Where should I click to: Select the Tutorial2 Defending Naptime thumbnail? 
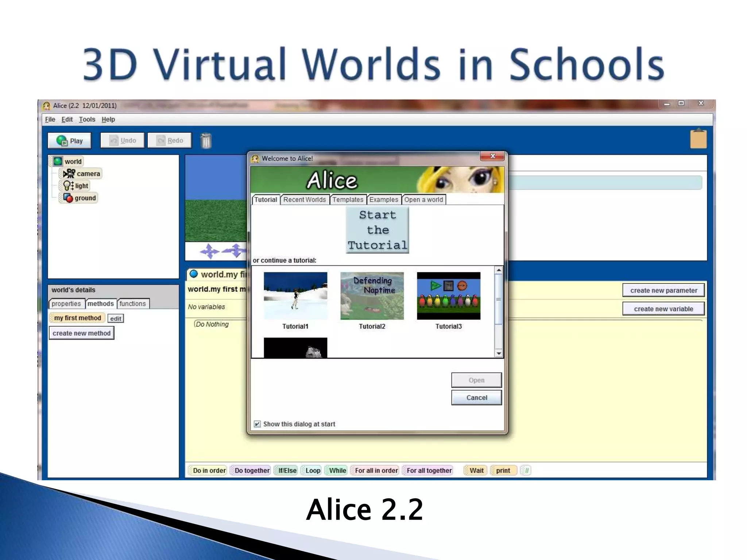click(x=372, y=296)
